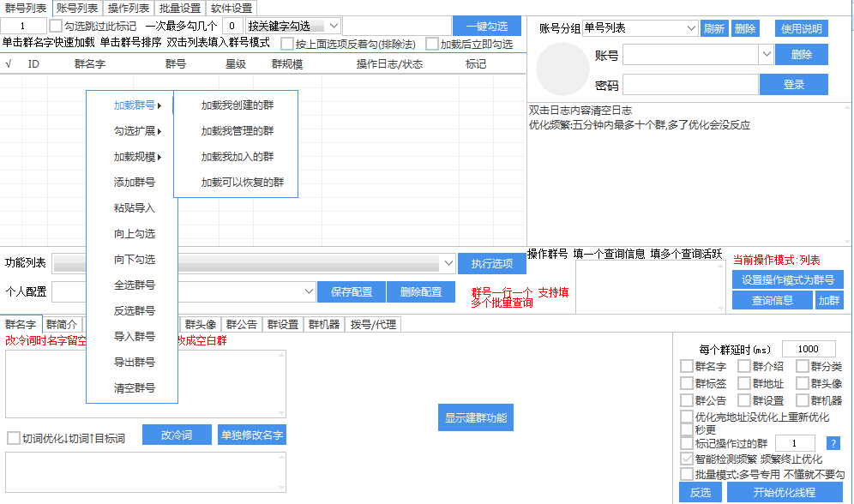The height and width of the screenshot is (504, 854).
Task: Check 标记操作过的群 checkbox
Action: click(x=686, y=443)
